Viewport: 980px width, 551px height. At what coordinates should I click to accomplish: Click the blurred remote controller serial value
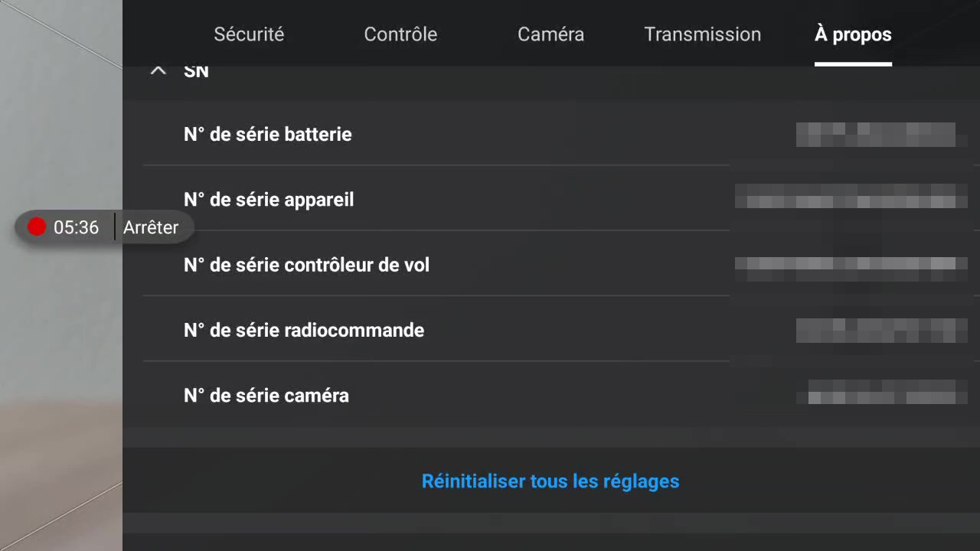pos(876,331)
